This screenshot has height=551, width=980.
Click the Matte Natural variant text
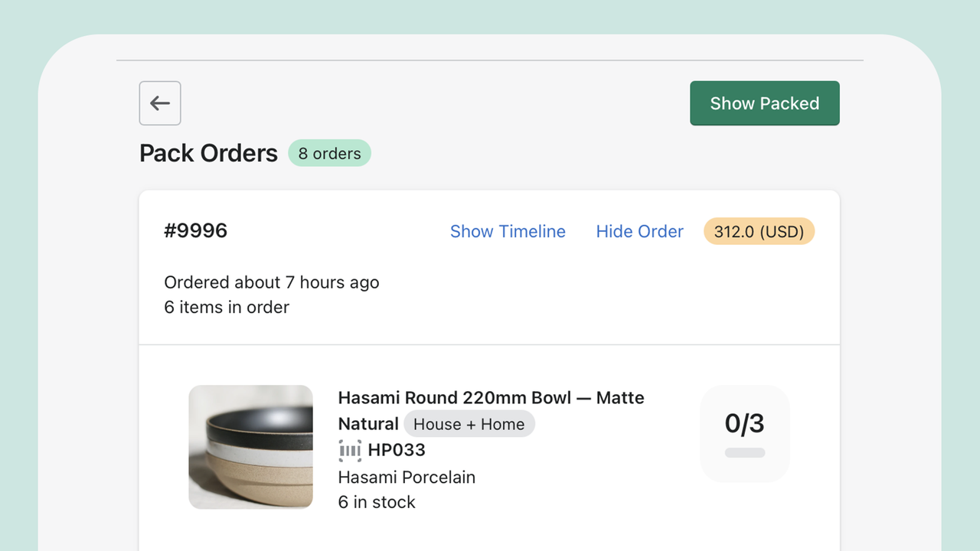point(367,424)
